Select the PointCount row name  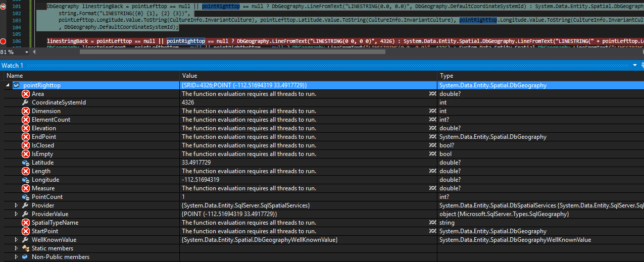pos(47,197)
